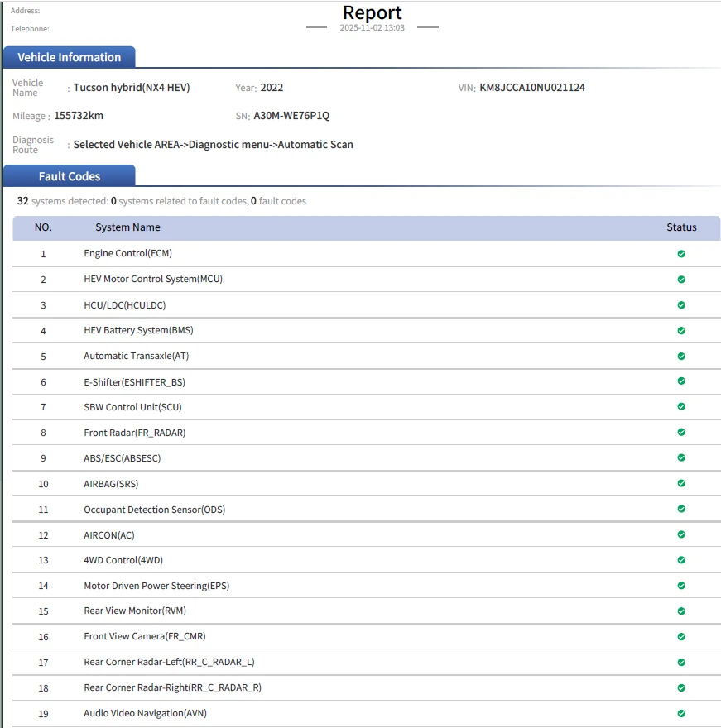Click the Occupant Detection Sensor(ODS) row
Viewport: 721px width, 728px height.
[154, 510]
